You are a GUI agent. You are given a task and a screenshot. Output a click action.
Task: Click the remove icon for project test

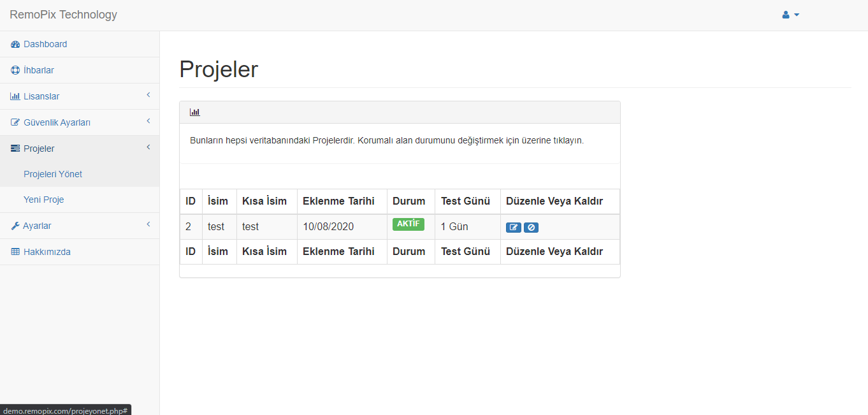[531, 228]
